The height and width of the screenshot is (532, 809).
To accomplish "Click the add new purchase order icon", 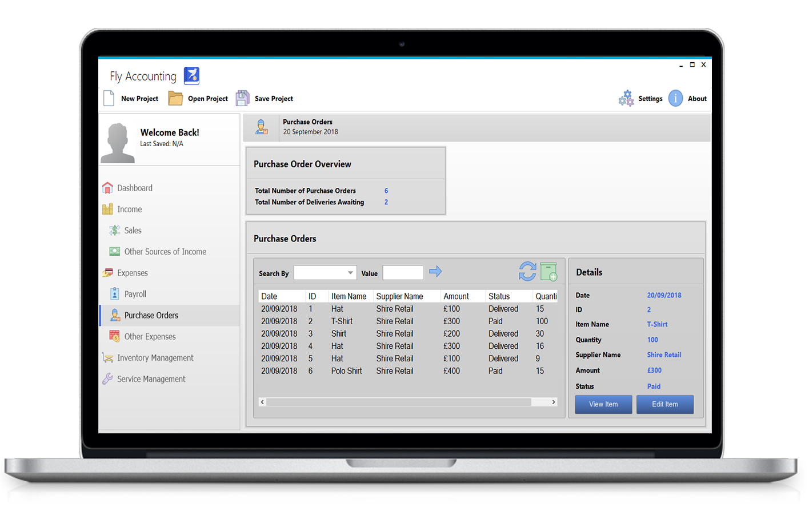I will point(548,272).
